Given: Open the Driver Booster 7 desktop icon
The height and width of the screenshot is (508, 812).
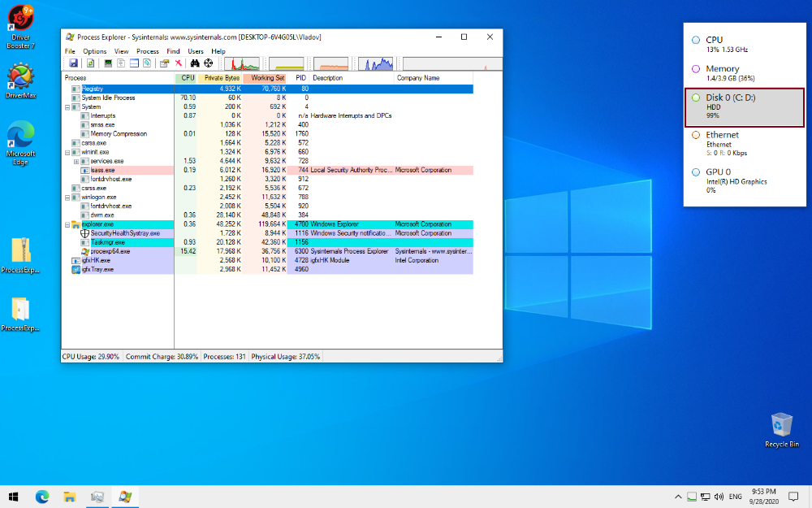Looking at the screenshot, I should (21, 28).
